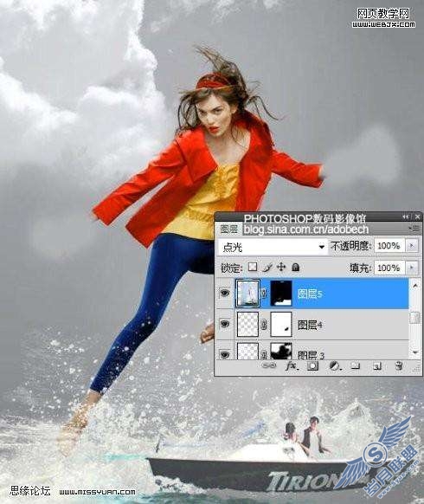Select the 图层4 layer name
The image size is (424, 504).
pyautogui.click(x=310, y=325)
